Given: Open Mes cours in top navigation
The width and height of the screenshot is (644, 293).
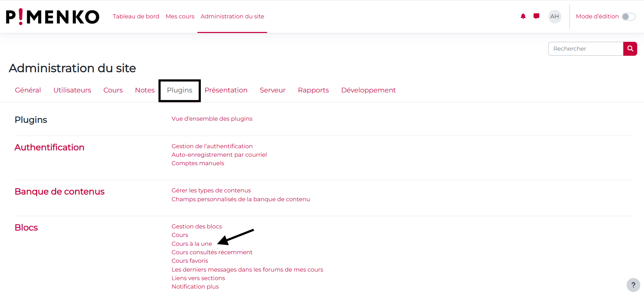Looking at the screenshot, I should pyautogui.click(x=180, y=16).
